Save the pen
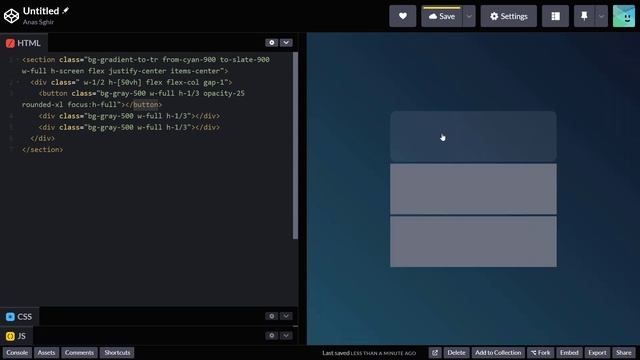Image resolution: width=640 pixels, height=360 pixels. click(x=442, y=16)
